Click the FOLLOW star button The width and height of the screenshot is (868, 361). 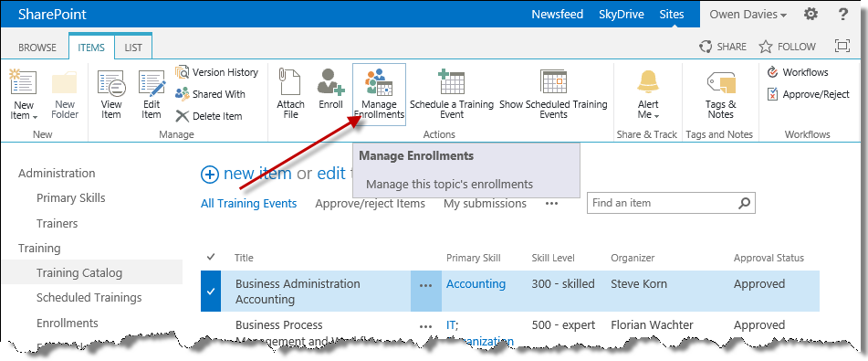pos(787,47)
